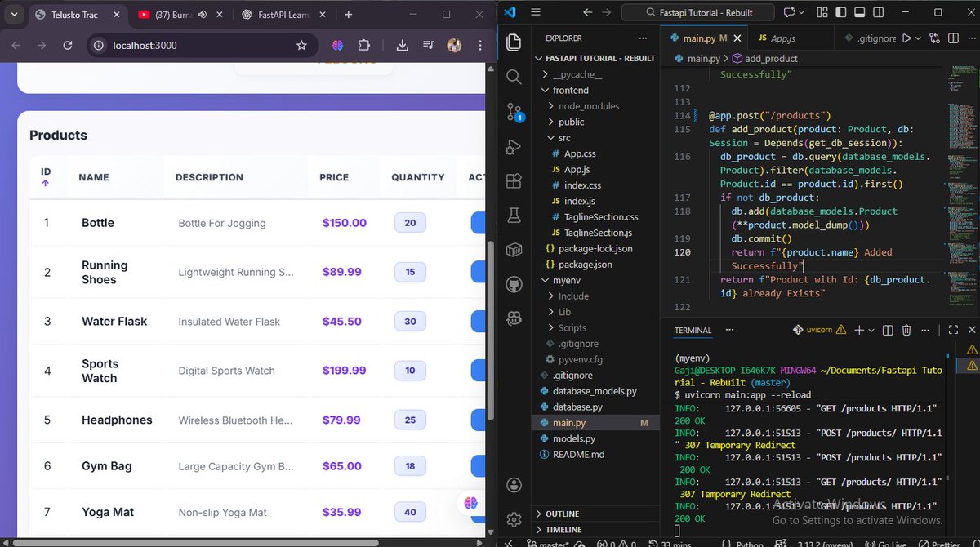Open the Copilot chat icon in title bar
980x547 pixels.
[790, 12]
